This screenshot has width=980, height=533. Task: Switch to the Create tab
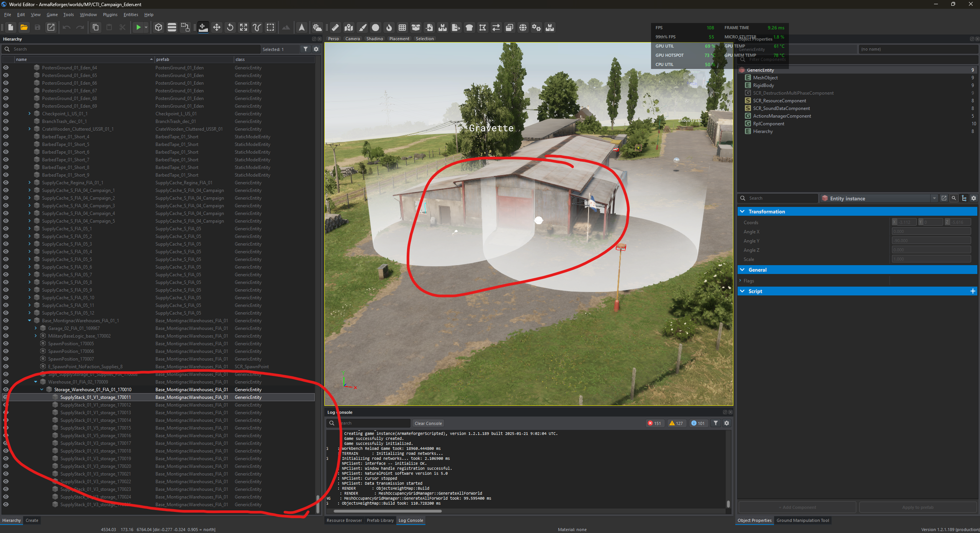(x=32, y=520)
